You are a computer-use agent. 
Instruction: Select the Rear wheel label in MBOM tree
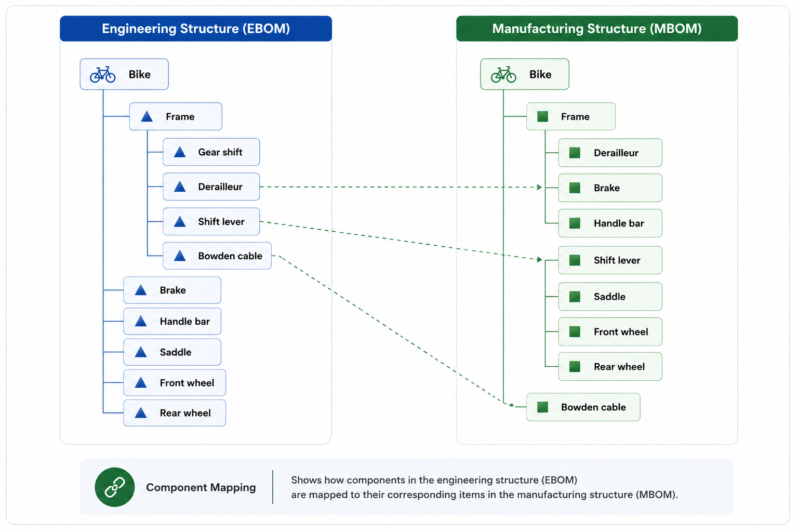tap(619, 366)
